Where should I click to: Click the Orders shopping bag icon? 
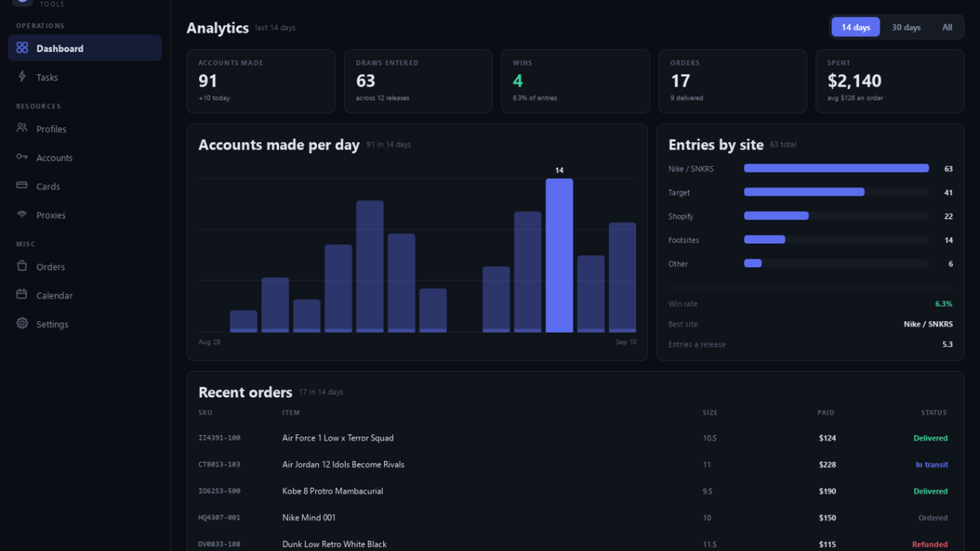click(22, 266)
